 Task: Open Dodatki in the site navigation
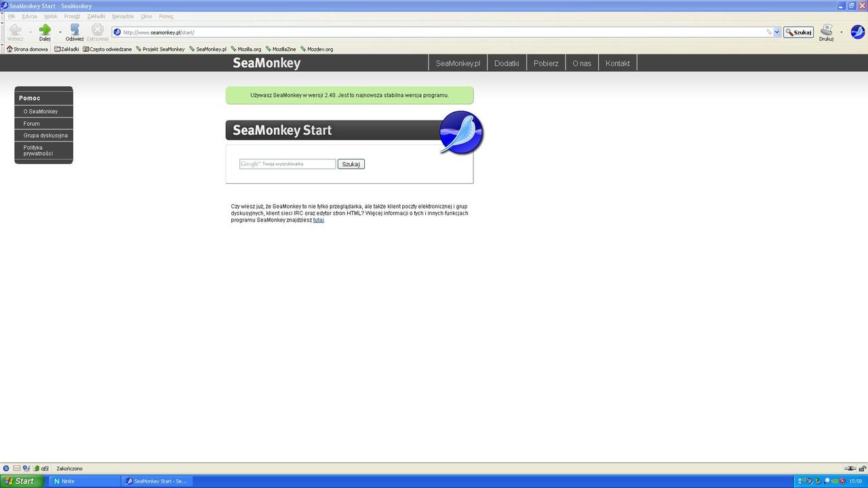(x=507, y=63)
